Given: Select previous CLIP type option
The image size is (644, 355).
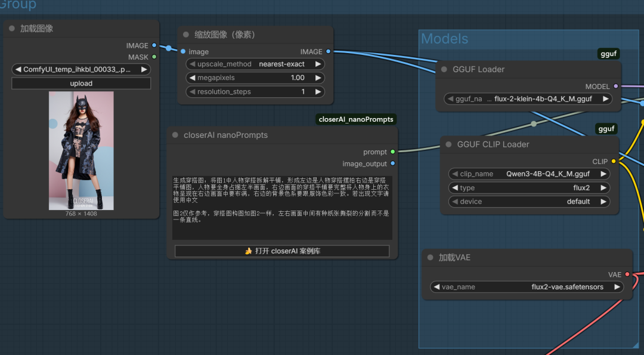Looking at the screenshot, I should click(x=455, y=188).
